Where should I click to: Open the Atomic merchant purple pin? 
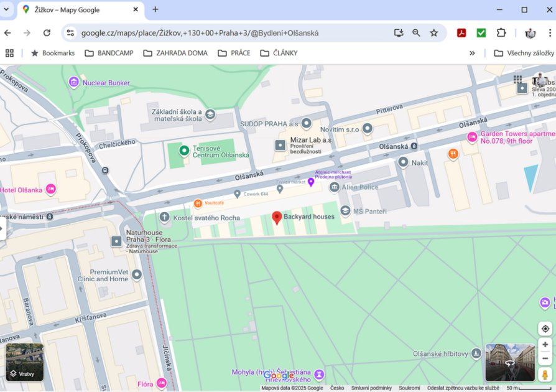tap(311, 182)
